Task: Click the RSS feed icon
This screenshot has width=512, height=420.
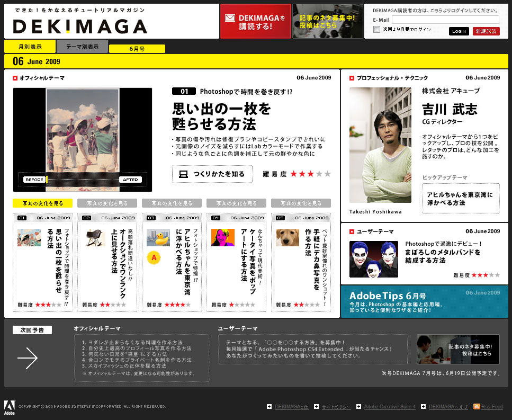Action: [x=477, y=407]
